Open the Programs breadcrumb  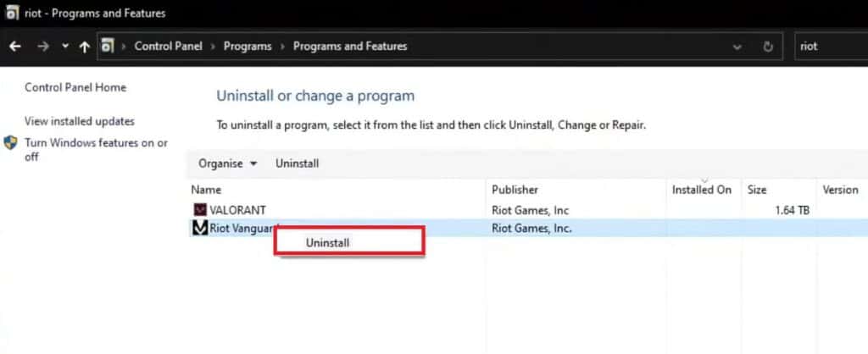(x=248, y=47)
